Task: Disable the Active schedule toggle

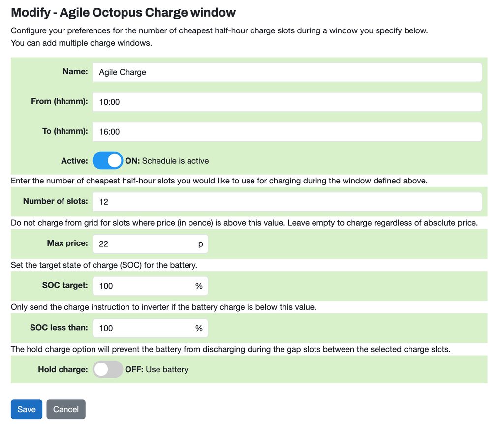Action: [x=108, y=161]
